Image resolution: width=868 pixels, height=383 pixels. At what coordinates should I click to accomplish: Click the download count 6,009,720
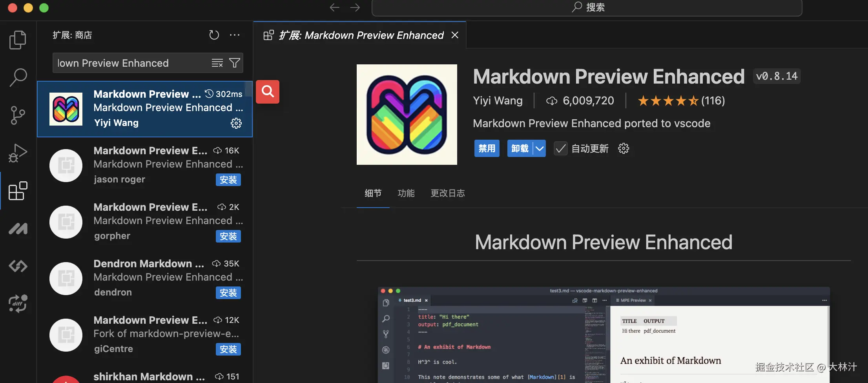pos(580,101)
